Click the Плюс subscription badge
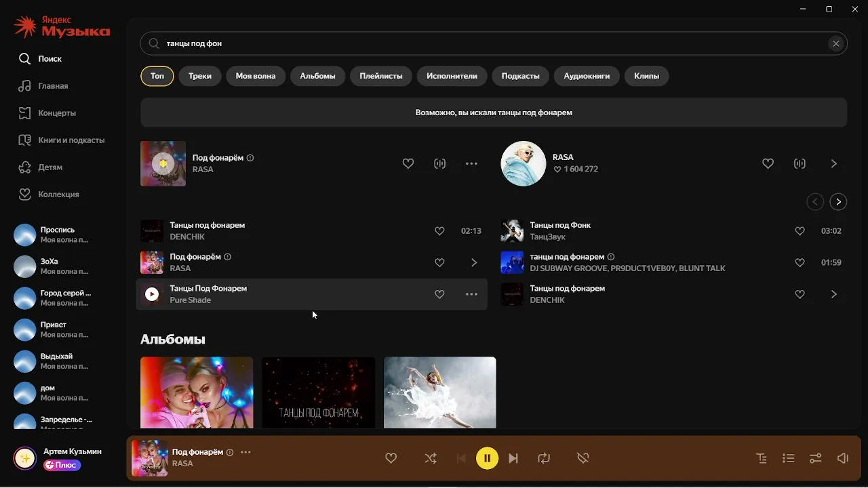The height and width of the screenshot is (488, 868). coord(62,465)
